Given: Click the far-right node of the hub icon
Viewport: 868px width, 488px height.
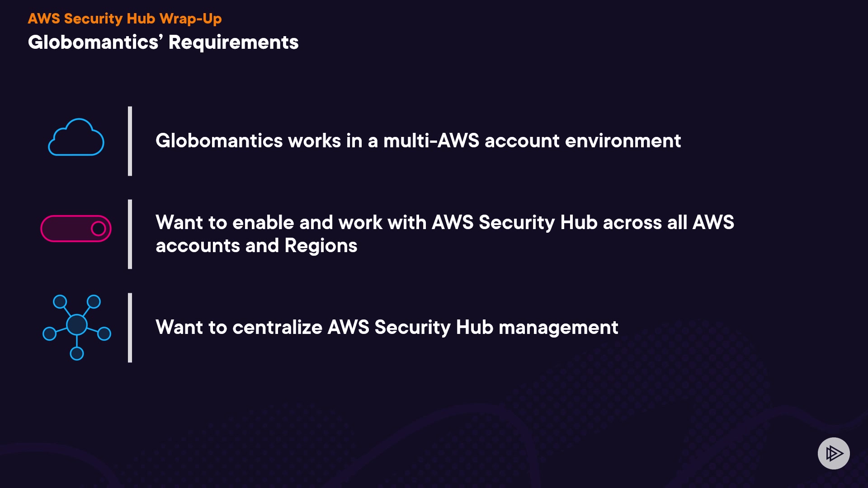Looking at the screenshot, I should 104,334.
